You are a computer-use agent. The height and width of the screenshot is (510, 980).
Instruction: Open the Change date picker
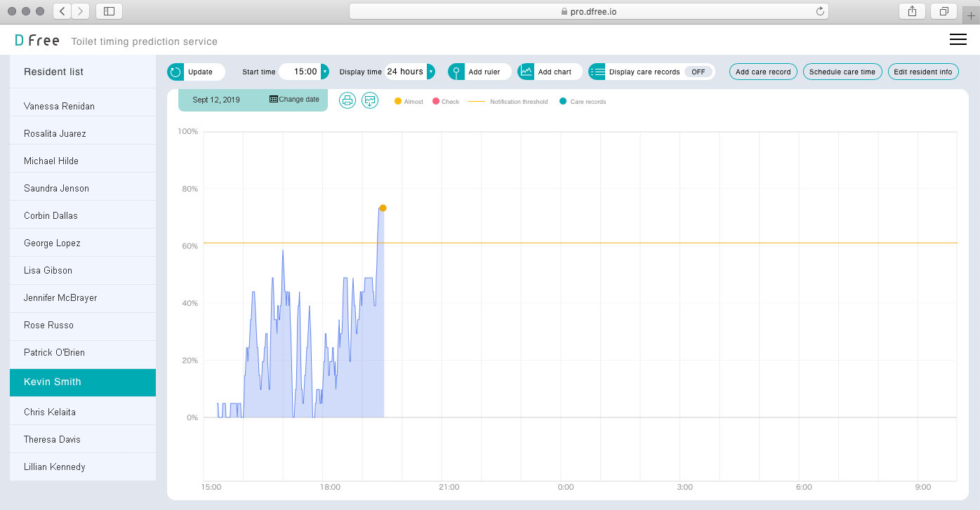point(294,100)
